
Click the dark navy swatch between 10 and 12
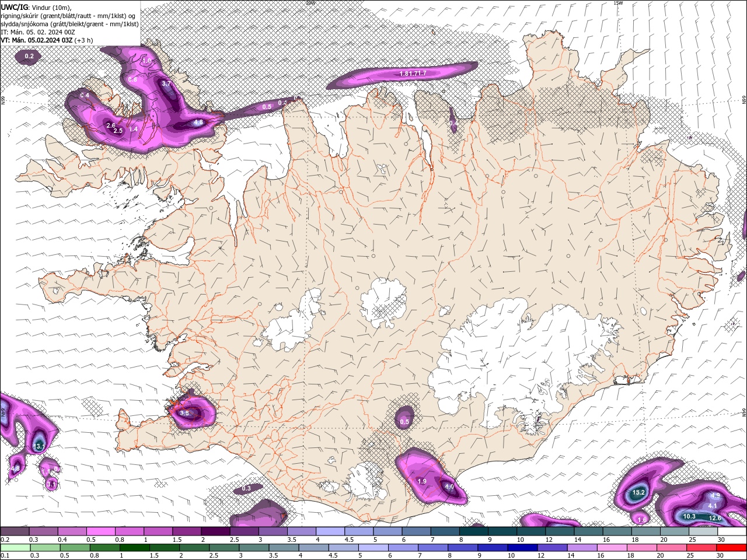coord(522,547)
